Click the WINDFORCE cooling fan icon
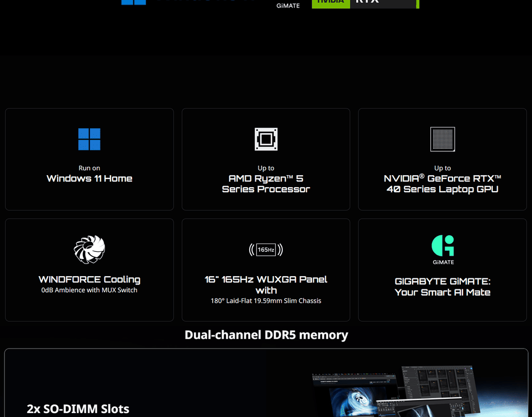Viewport: 532px width, 417px height. pos(89,250)
